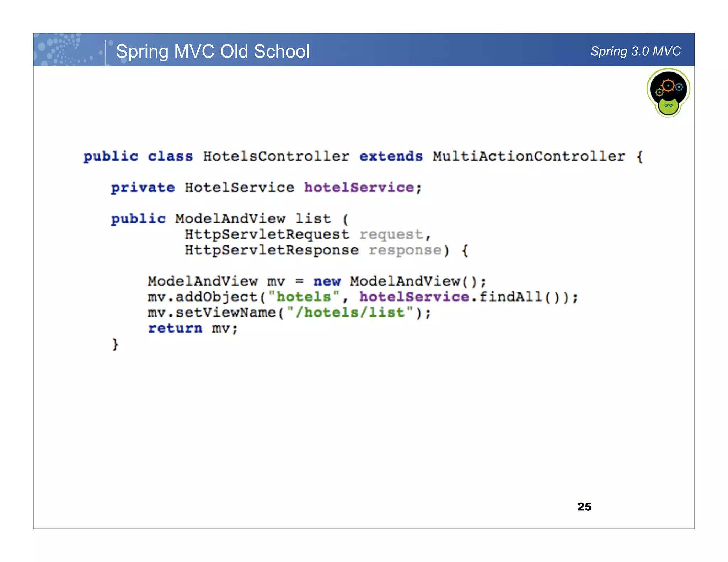Click the 'HttpServletRequest' parameter type

[267, 234]
